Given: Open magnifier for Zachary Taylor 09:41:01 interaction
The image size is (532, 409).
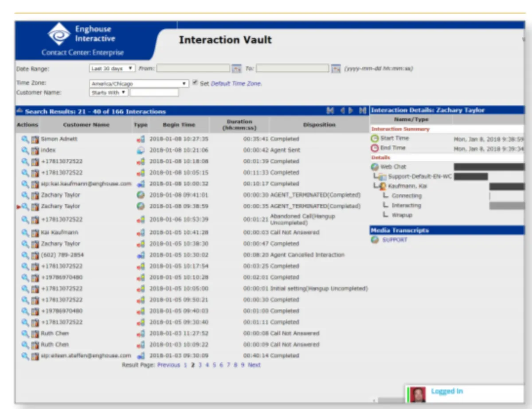Looking at the screenshot, I should point(25,195).
